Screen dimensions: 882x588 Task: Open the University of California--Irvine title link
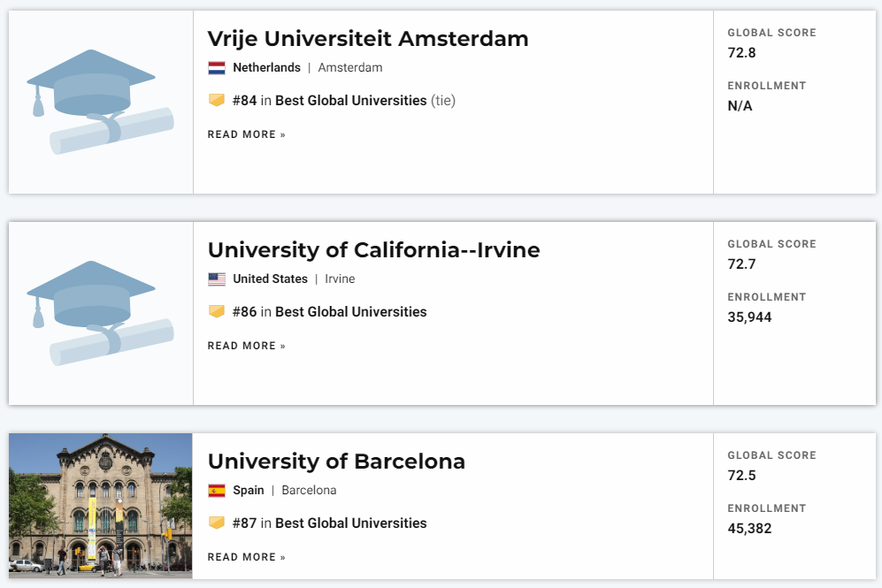tap(373, 250)
